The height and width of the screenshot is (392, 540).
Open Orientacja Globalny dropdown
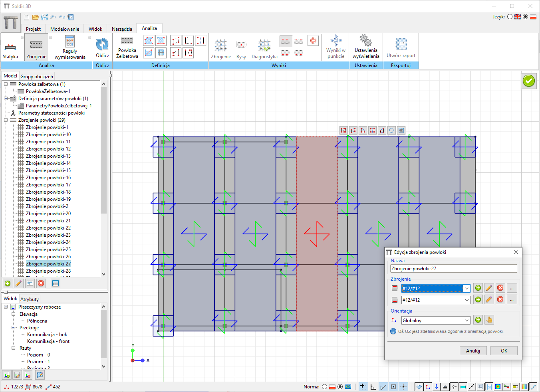(467, 321)
